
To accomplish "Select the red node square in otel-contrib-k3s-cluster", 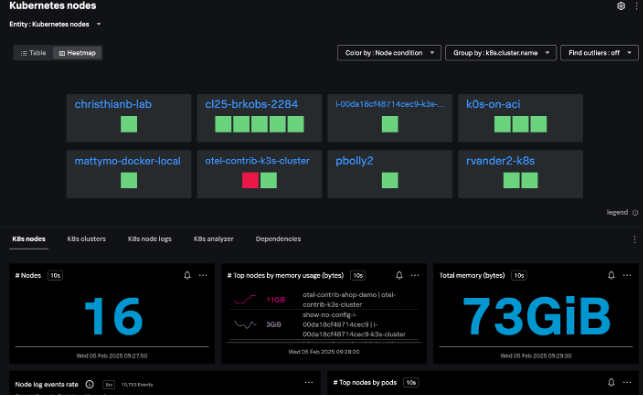I will 250,180.
